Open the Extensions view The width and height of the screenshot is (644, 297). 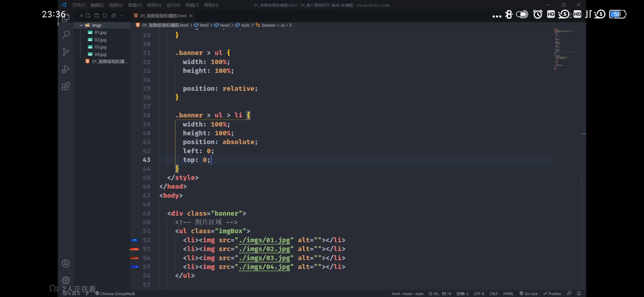(66, 87)
